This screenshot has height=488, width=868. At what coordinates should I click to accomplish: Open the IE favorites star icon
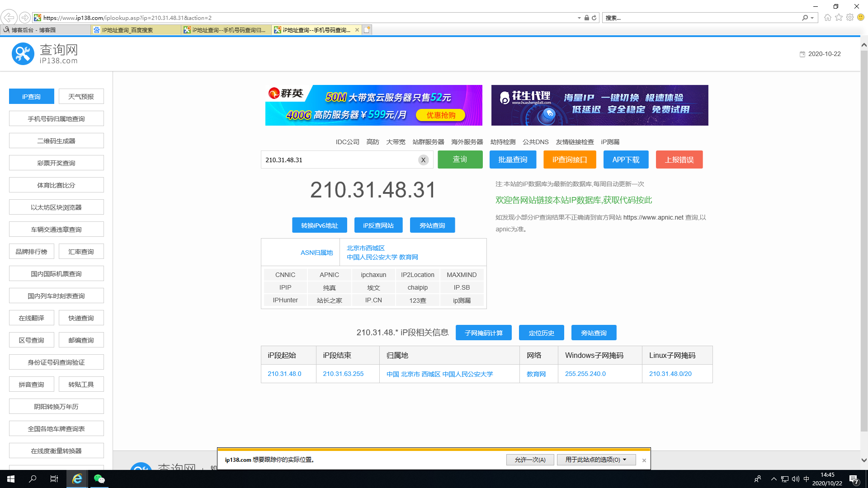pyautogui.click(x=839, y=18)
